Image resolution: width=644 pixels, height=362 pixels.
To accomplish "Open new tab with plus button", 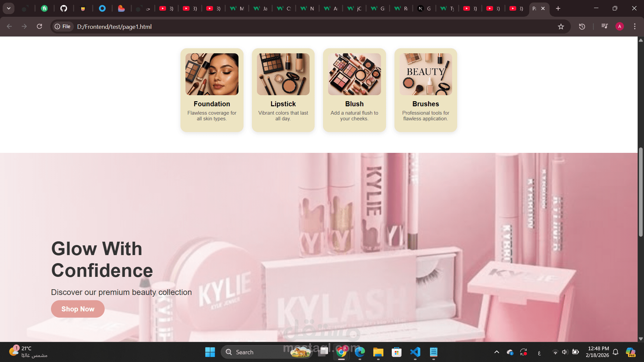I will pos(558,8).
